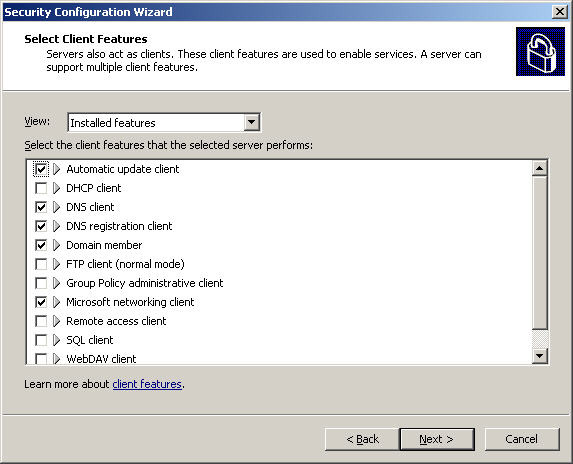Check the Group Policy administrative client checkbox
The height and width of the screenshot is (464, 573).
[41, 283]
